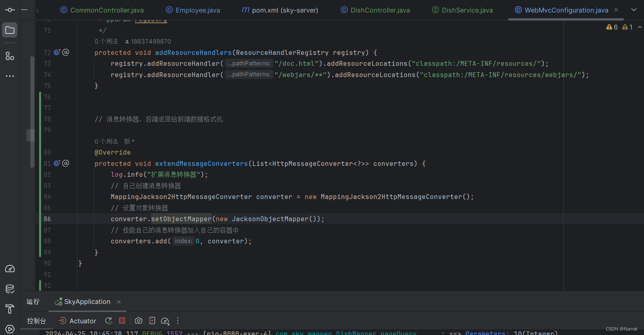The height and width of the screenshot is (335, 644).
Task: Click the exit/attach arrow icon in run toolbar
Action: [152, 320]
